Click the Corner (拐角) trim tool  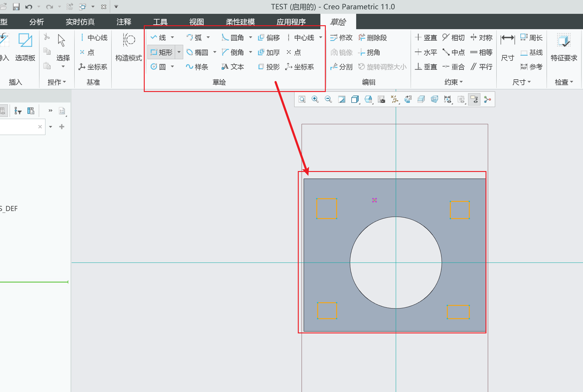pyautogui.click(x=369, y=52)
